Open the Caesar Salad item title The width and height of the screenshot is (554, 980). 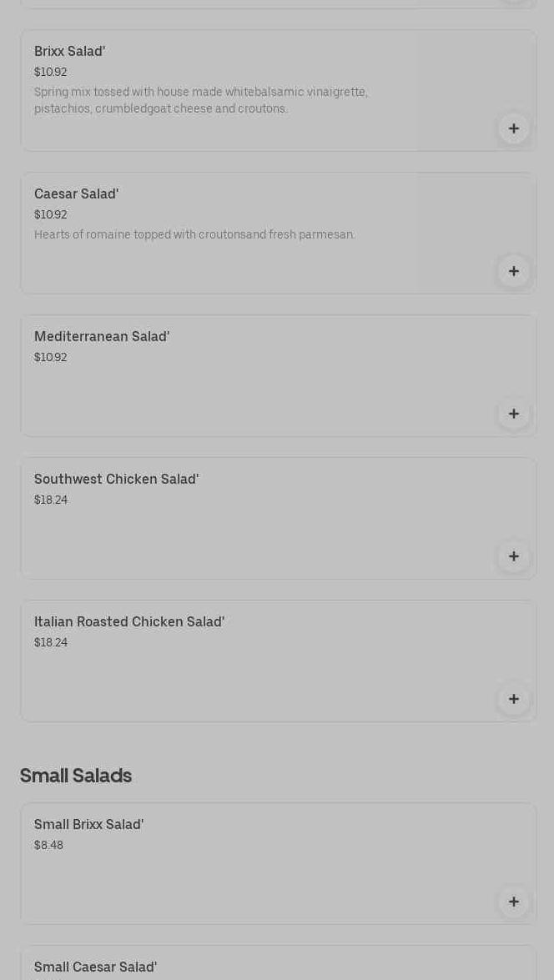click(77, 194)
